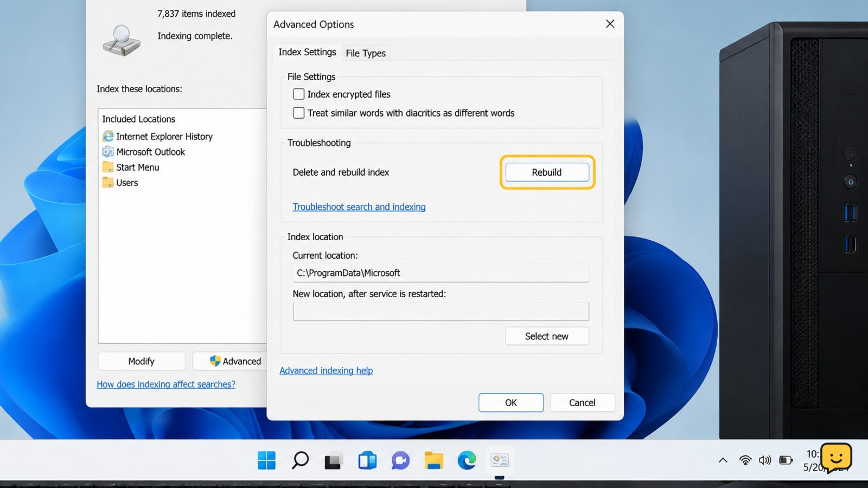Close the Advanced Options dialog
868x488 pixels.
tap(610, 24)
